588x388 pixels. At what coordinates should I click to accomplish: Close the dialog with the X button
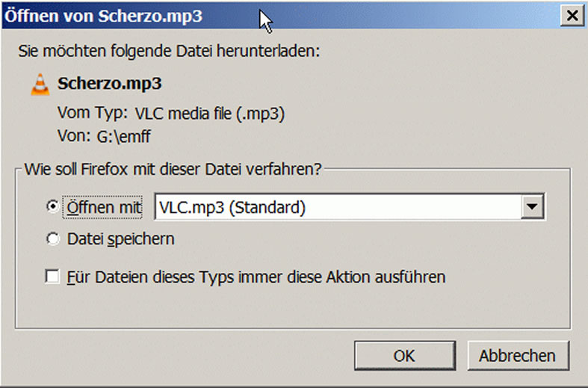click(x=572, y=16)
